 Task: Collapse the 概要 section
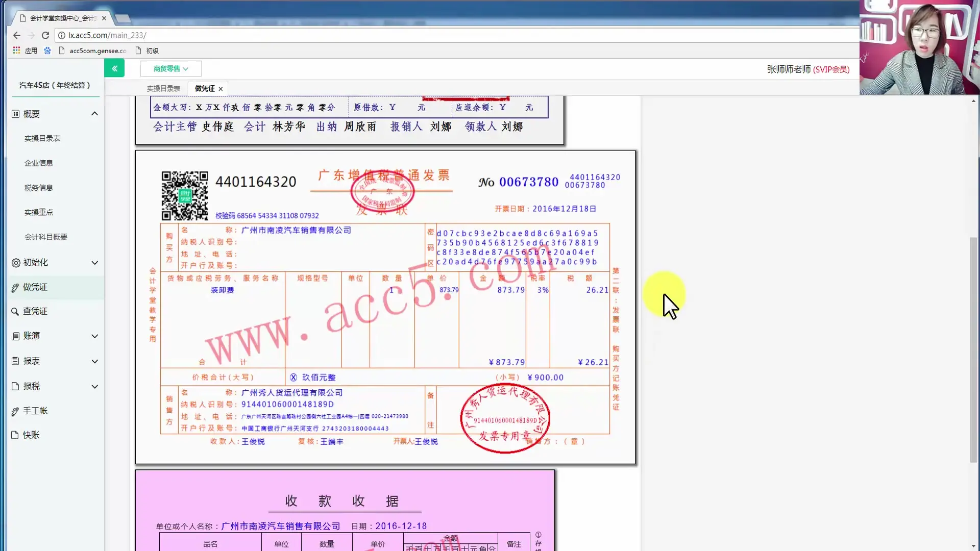click(94, 114)
